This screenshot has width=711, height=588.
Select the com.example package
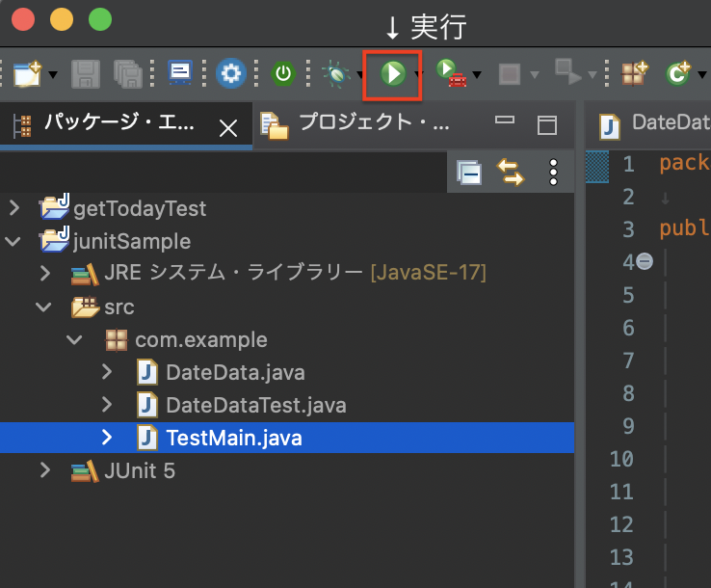tap(201, 340)
